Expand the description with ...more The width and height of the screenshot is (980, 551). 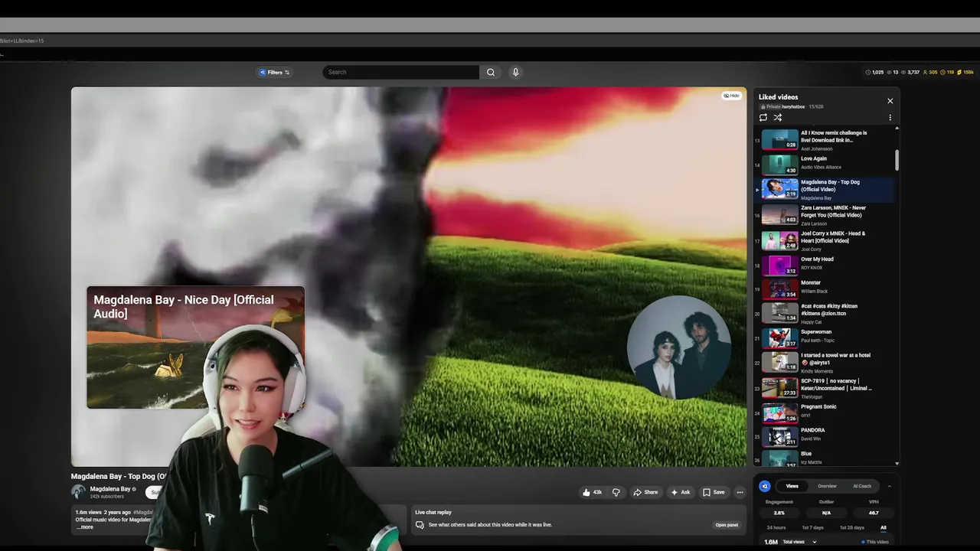click(85, 527)
